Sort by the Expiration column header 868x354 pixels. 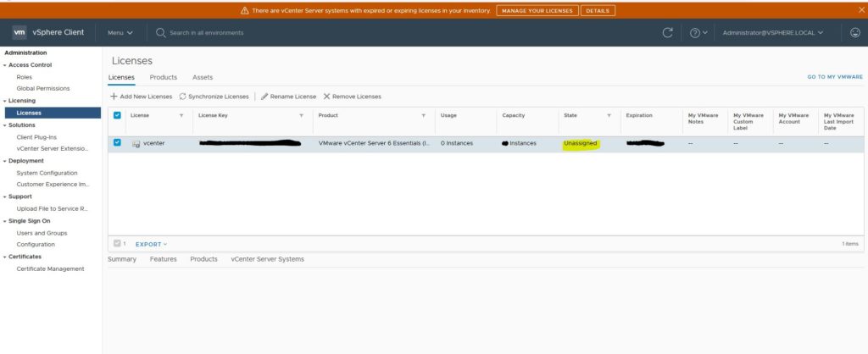click(639, 116)
